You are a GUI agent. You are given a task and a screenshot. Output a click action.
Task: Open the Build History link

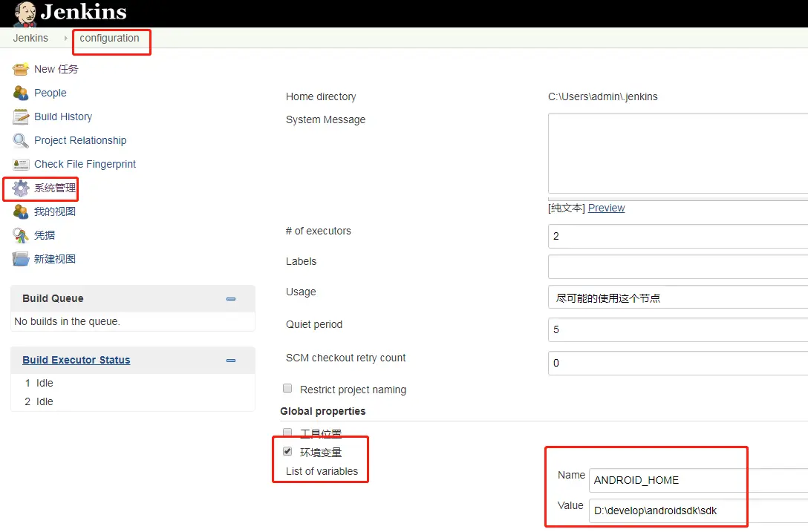(x=63, y=116)
